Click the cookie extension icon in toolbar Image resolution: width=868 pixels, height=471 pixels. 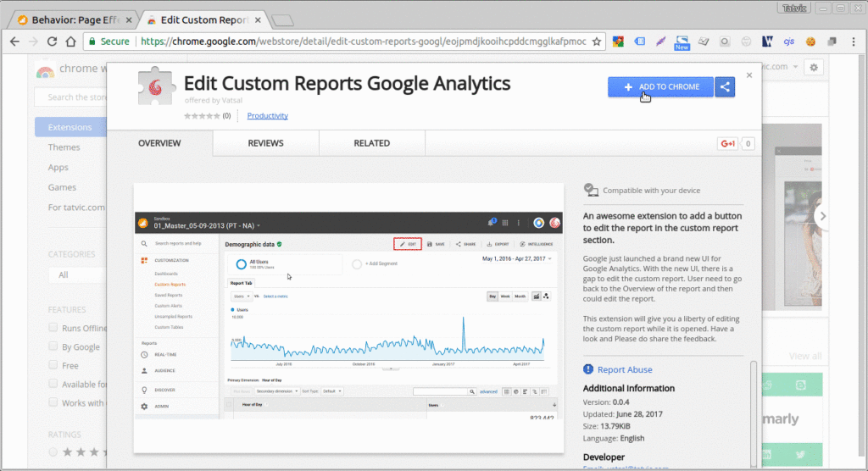tap(810, 42)
